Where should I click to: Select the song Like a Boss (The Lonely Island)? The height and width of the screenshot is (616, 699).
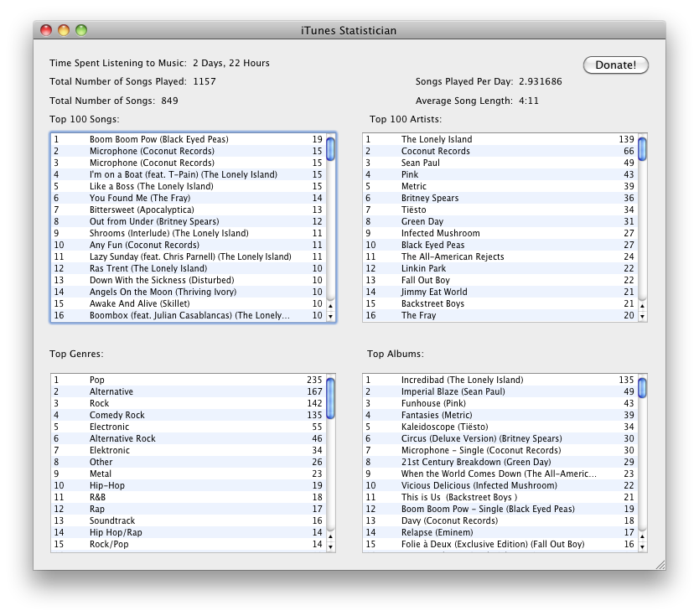[189, 186]
